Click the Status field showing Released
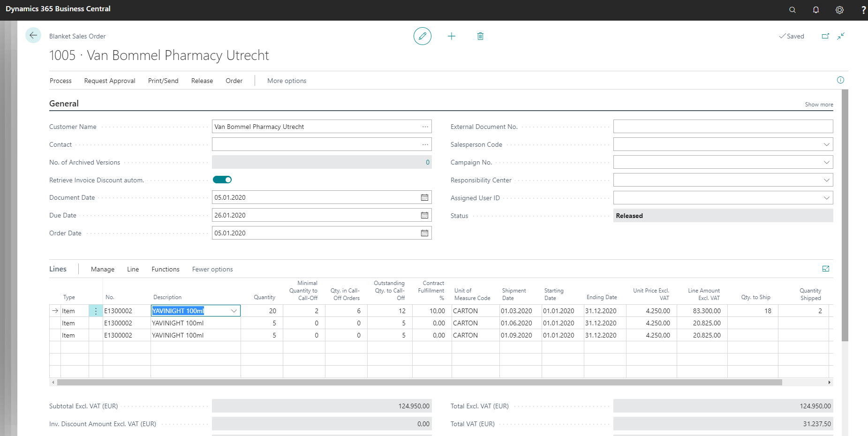 click(x=723, y=216)
